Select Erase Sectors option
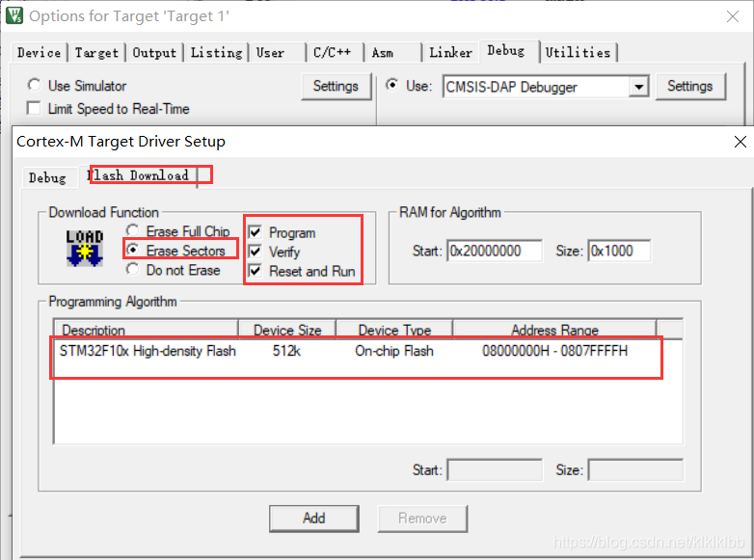754x560 pixels. pyautogui.click(x=132, y=250)
